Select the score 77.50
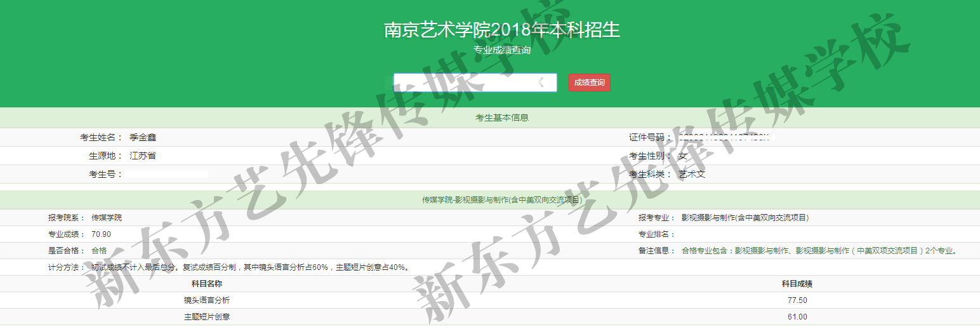This screenshot has width=980, height=329. tap(797, 300)
